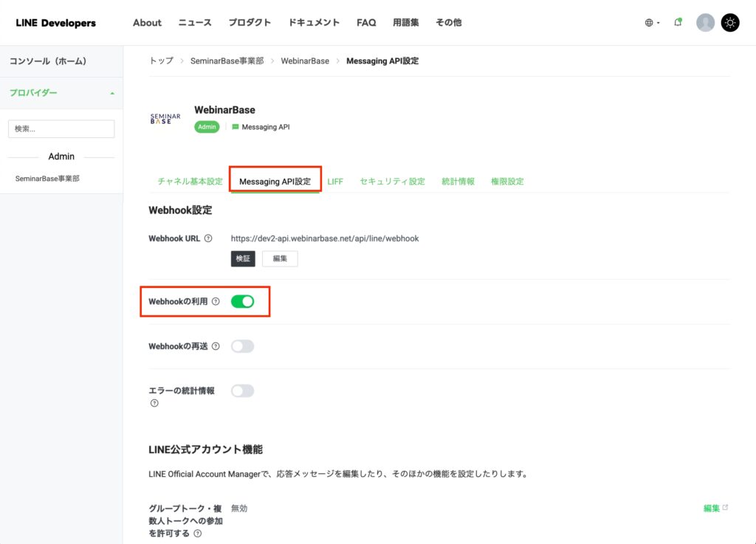
Task: Click the SeminarBase channel logo
Action: coord(165,119)
